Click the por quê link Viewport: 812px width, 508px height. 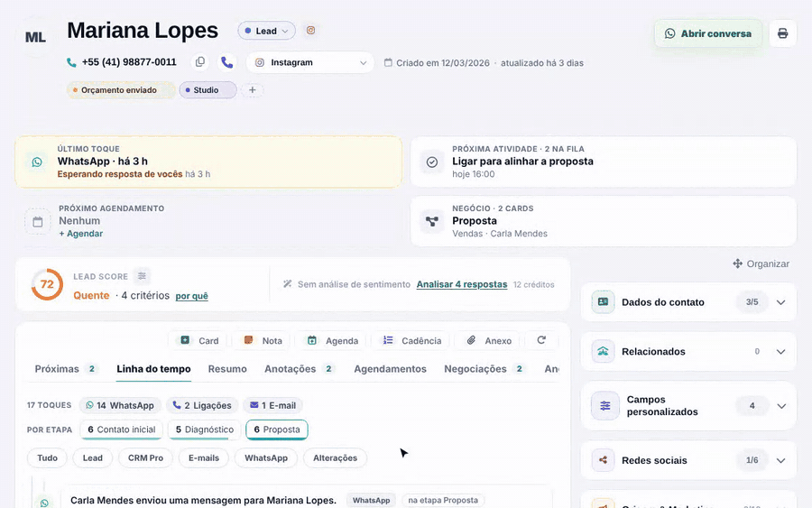(191, 296)
